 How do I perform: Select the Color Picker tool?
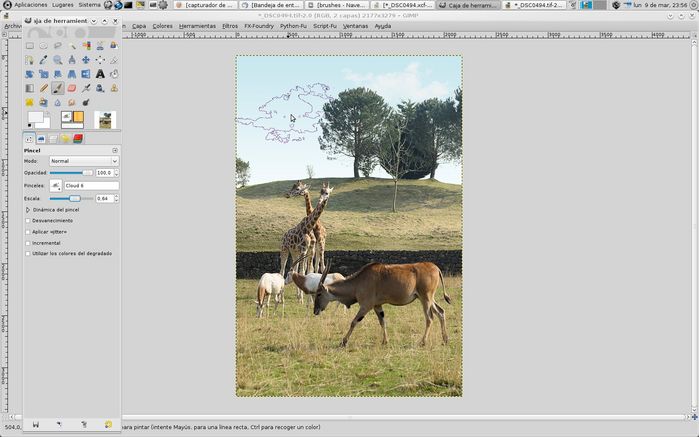(x=43, y=60)
